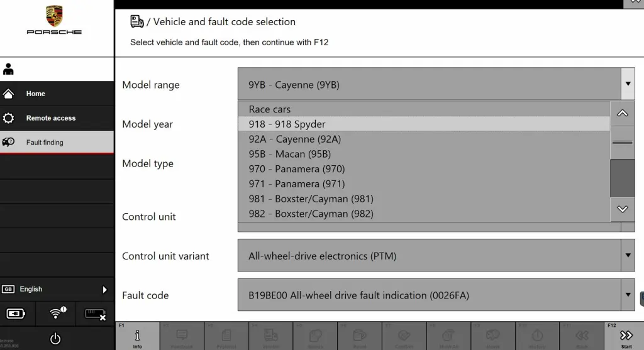
Task: Select 918 - 918 Spyder from list
Action: (x=287, y=124)
